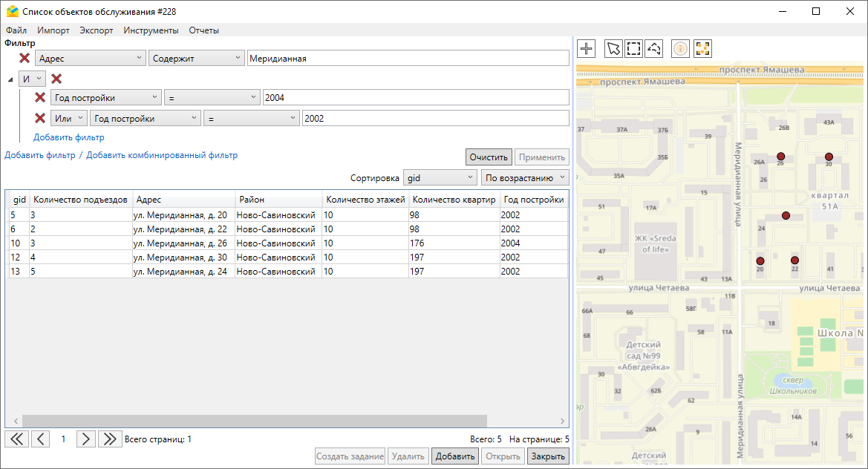The image size is (868, 469).
Task: Jump to the last results page
Action: (x=110, y=439)
